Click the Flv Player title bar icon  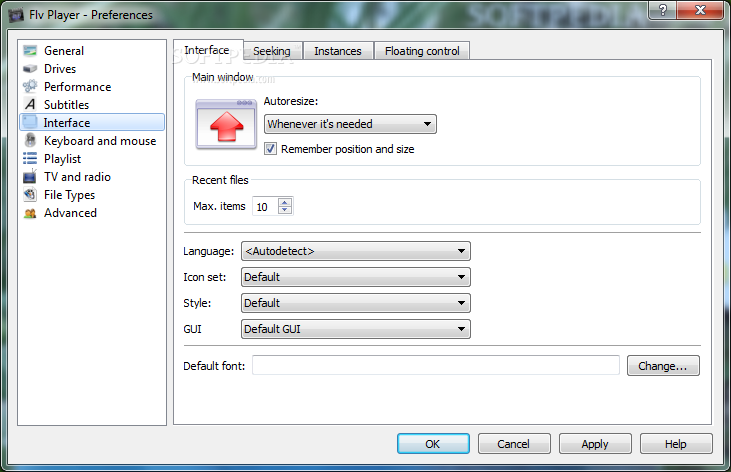point(16,15)
